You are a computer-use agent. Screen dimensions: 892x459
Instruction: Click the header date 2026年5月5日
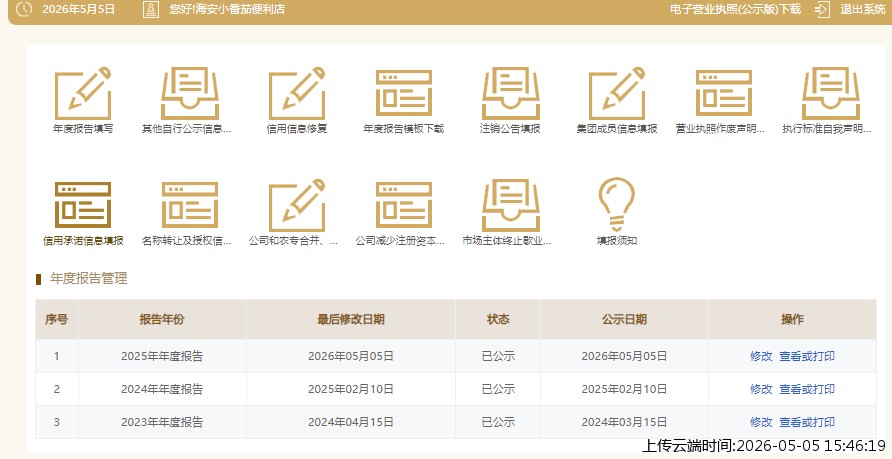click(79, 9)
